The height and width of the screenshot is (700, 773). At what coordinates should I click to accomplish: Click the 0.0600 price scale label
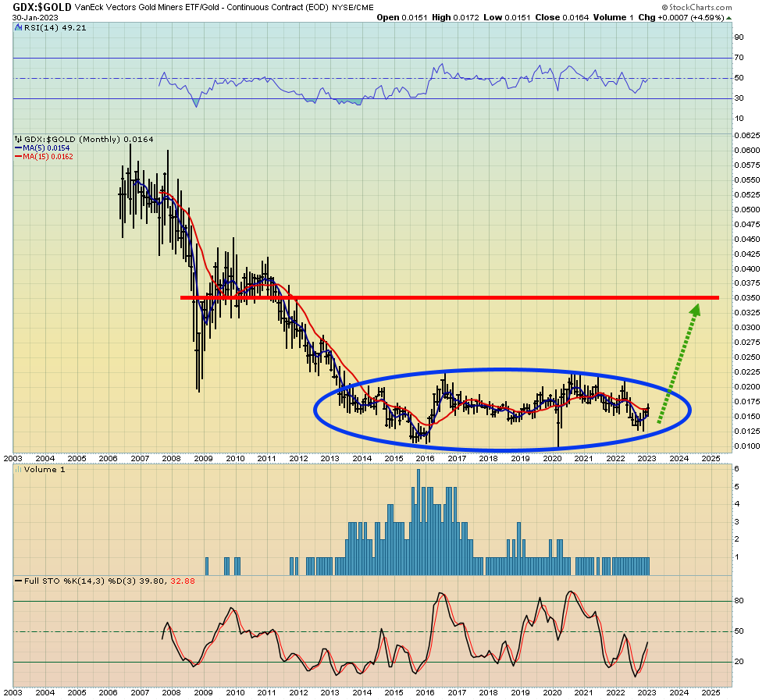tap(747, 151)
